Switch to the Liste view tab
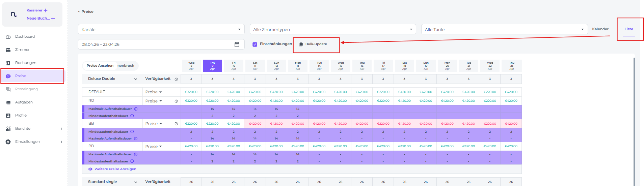644x186 pixels. (628, 29)
